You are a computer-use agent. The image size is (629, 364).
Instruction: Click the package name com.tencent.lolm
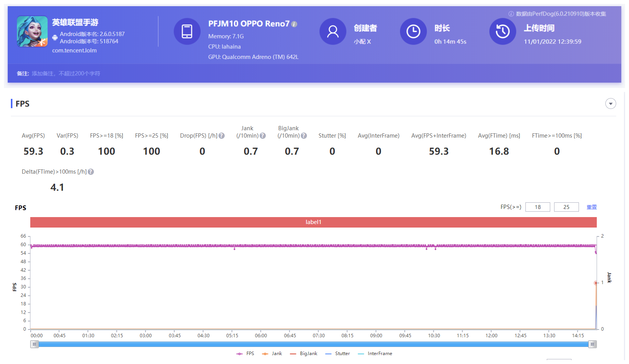75,50
